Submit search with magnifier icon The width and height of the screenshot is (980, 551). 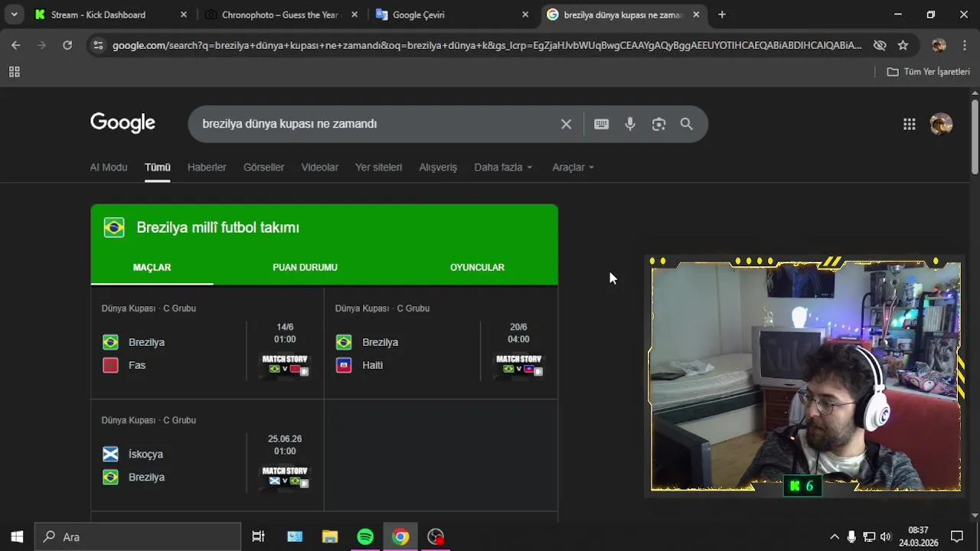click(687, 124)
